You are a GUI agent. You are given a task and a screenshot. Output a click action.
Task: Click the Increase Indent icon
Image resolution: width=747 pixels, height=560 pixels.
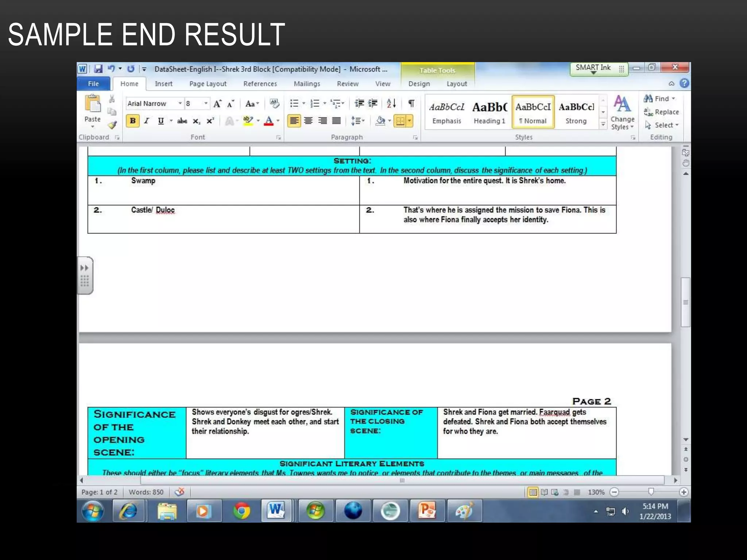click(373, 104)
